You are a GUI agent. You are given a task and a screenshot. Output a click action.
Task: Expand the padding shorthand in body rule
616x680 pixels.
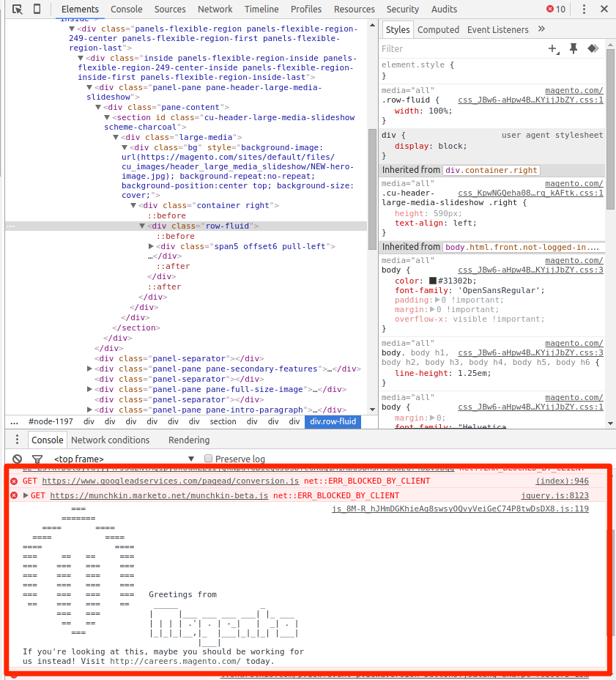[x=437, y=300]
